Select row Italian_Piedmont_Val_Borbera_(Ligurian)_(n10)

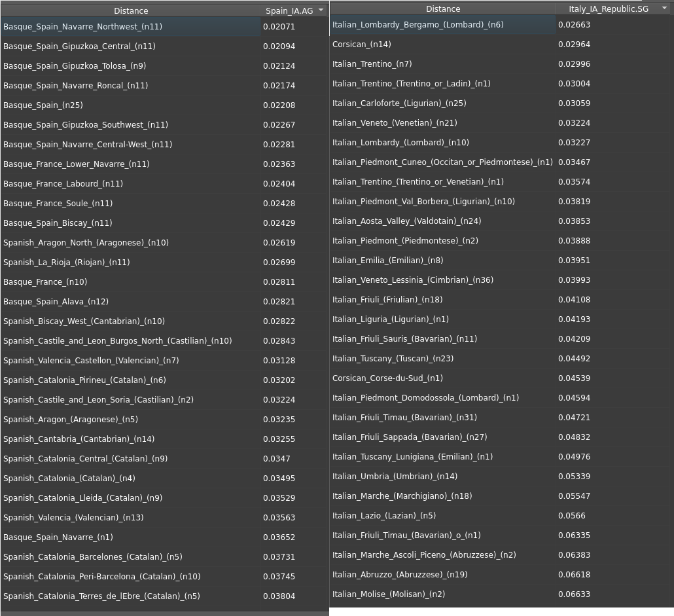(501, 201)
